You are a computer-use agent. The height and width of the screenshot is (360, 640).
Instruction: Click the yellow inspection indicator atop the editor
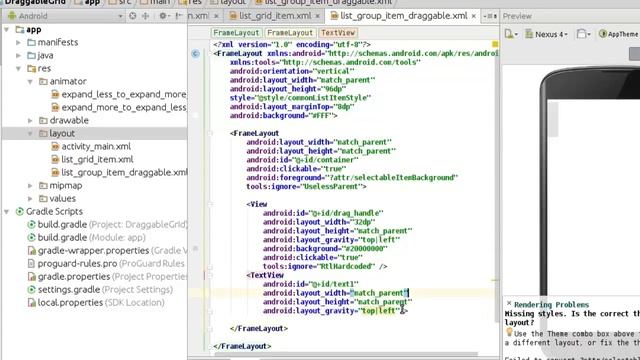495,44
